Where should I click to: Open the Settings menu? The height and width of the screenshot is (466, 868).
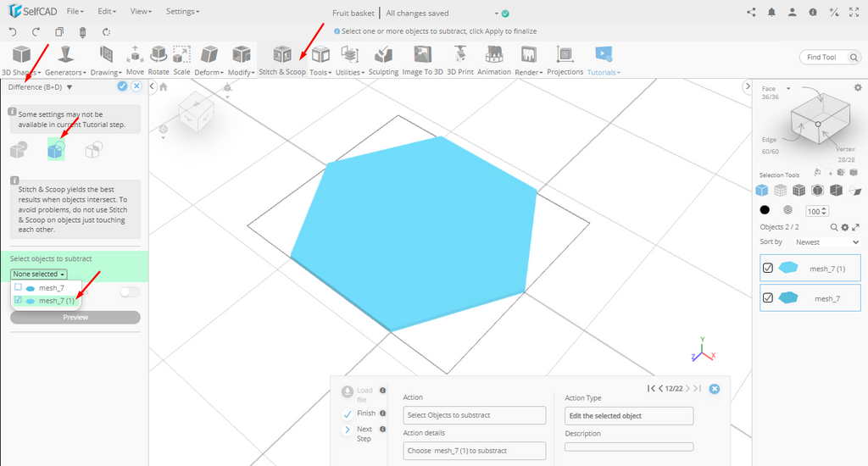point(182,12)
